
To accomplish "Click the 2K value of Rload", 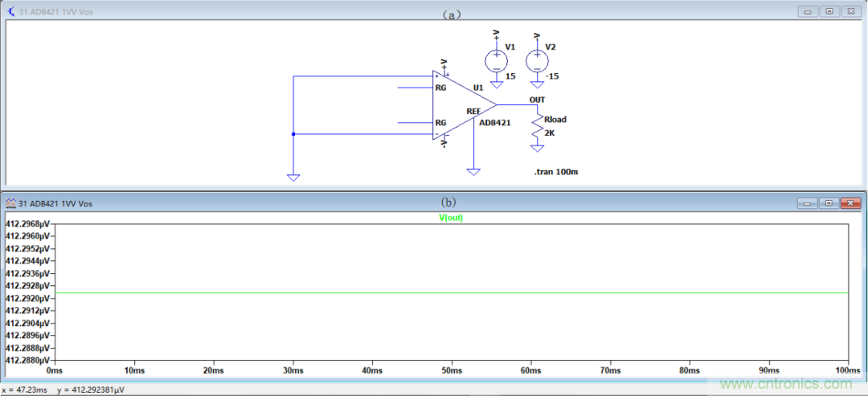I will tap(551, 132).
